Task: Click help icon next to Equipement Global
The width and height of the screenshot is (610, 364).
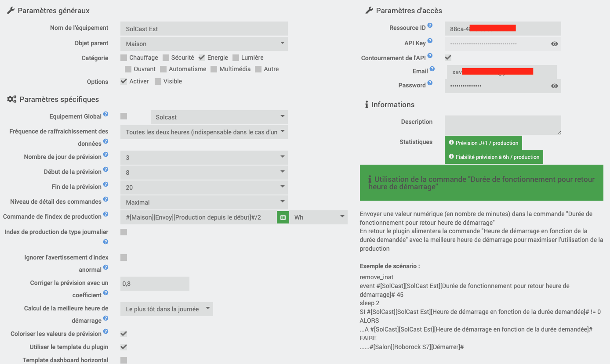Action: (106, 115)
